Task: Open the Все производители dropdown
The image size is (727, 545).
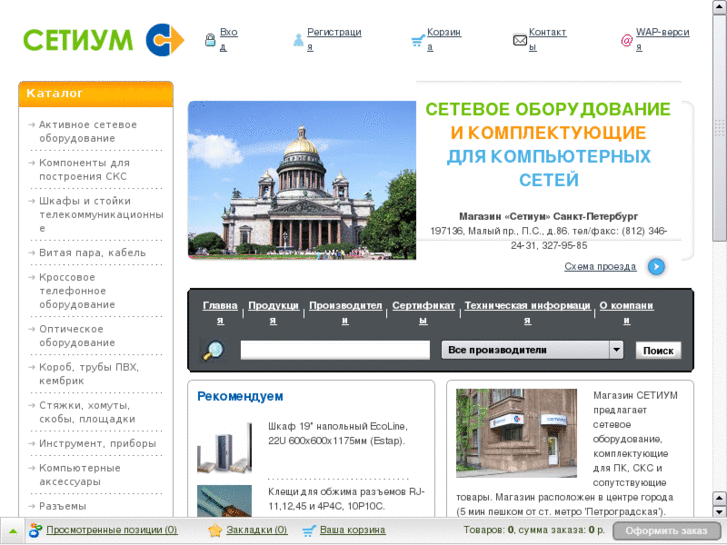Action: point(532,350)
